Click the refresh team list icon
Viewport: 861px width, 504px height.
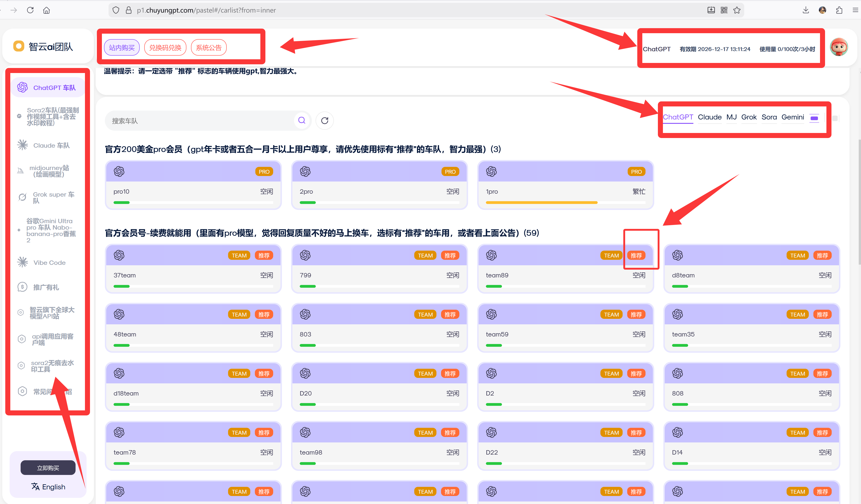click(x=324, y=121)
